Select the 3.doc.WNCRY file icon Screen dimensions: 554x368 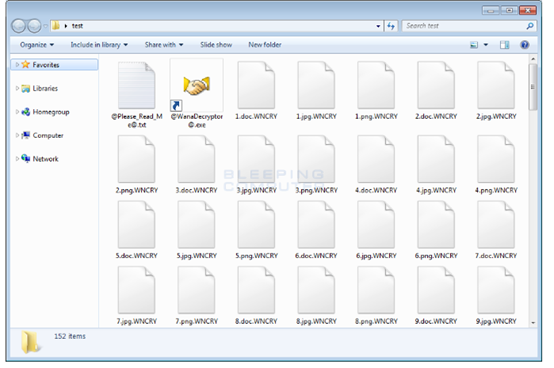(x=196, y=159)
